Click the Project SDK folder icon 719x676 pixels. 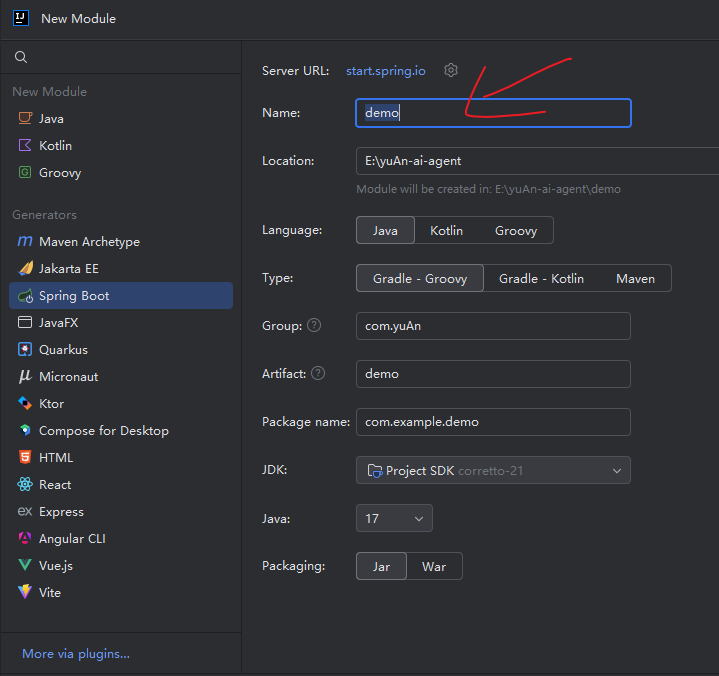375,471
